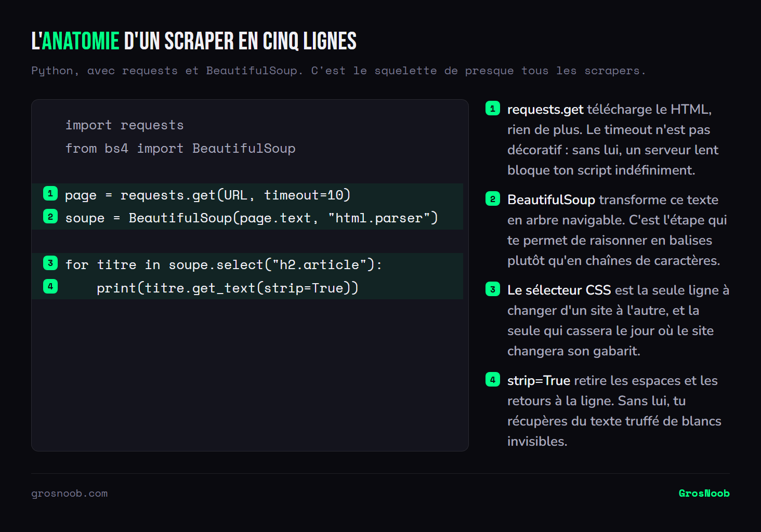Click the text "changera son gabarit."
The height and width of the screenshot is (532, 761).
tap(574, 351)
